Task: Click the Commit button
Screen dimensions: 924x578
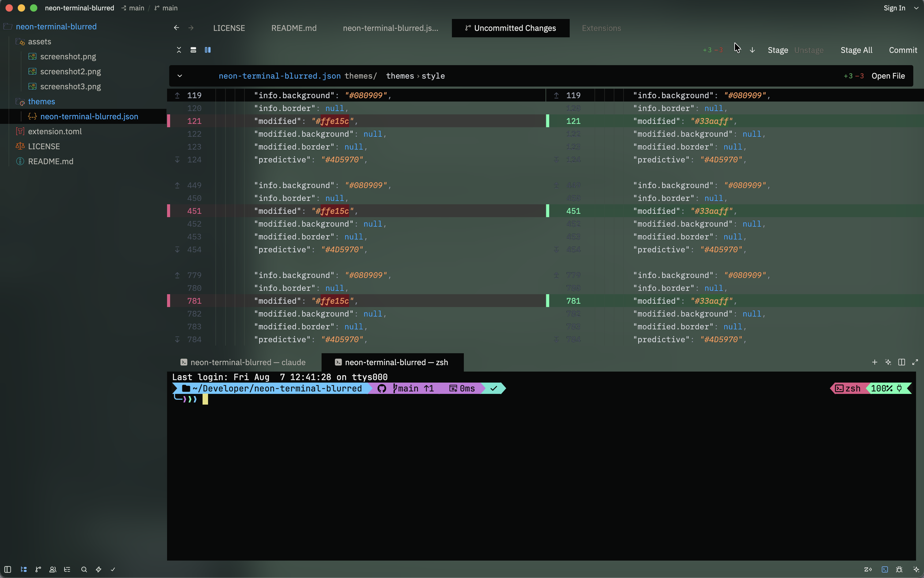Action: point(903,50)
